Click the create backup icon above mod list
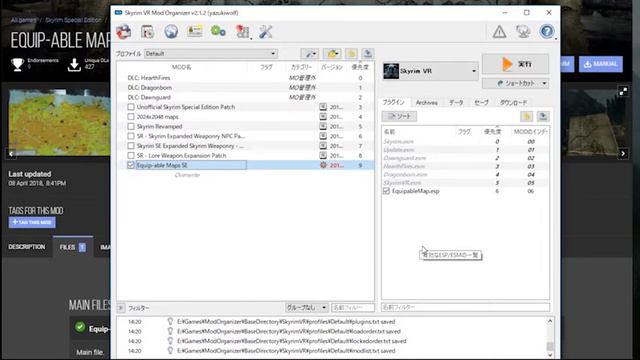The image size is (640, 360). point(368,54)
